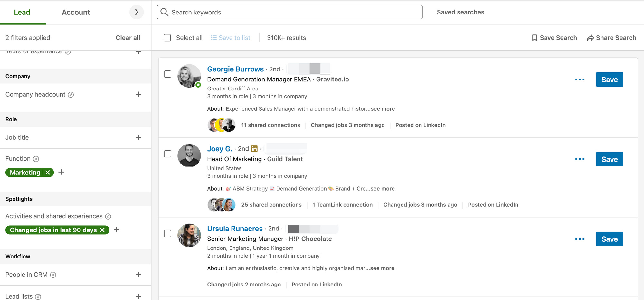Remove the Marketing function filter
Viewport: 644px width, 300px height.
[x=48, y=173]
